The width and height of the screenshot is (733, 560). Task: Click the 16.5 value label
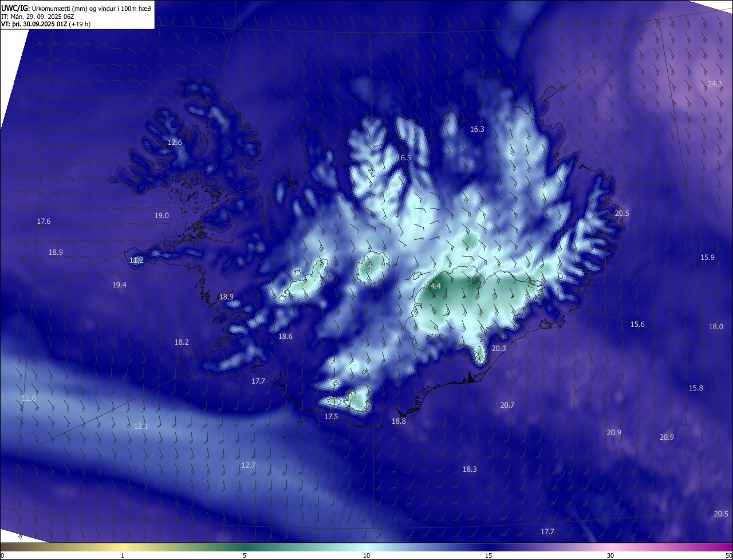coord(404,157)
